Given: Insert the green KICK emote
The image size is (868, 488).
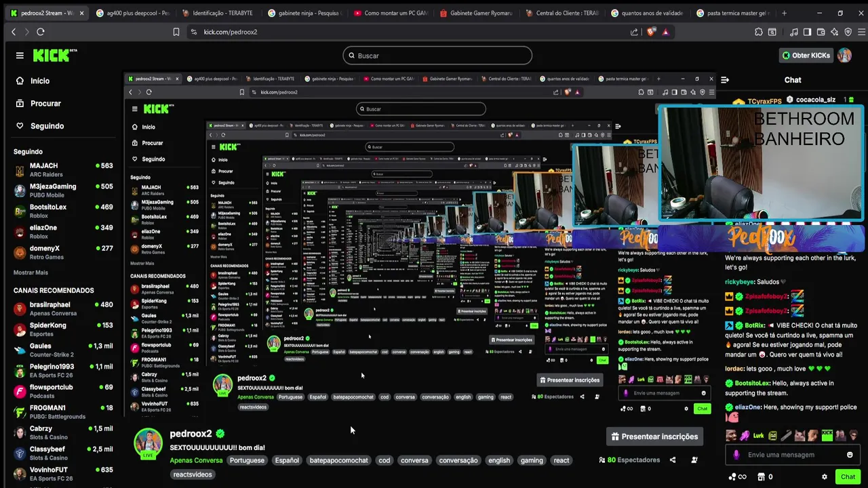Looking at the screenshot, I should 827,435.
